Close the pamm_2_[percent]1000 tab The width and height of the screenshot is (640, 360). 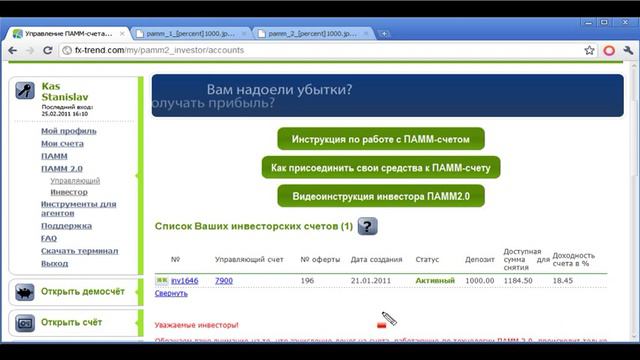[x=366, y=33]
